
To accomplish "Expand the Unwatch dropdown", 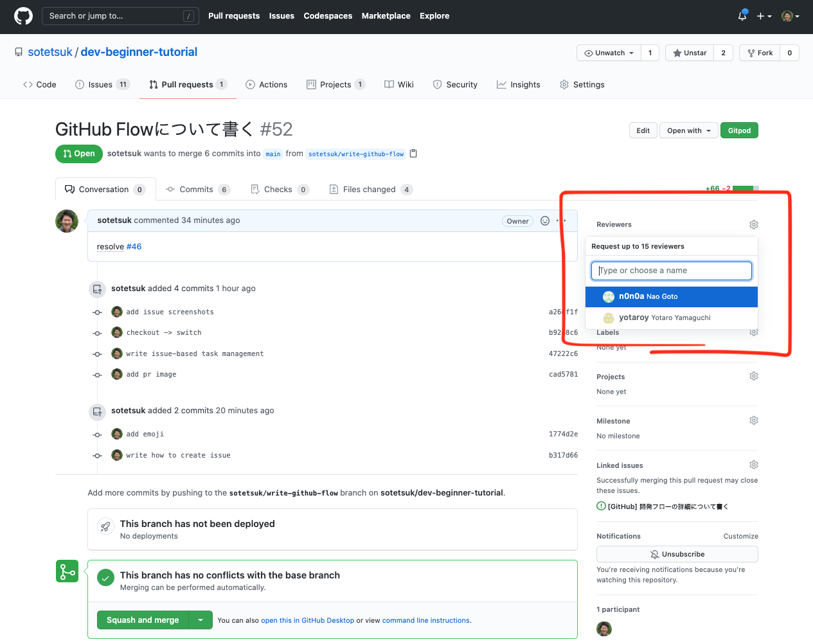I will click(x=609, y=53).
